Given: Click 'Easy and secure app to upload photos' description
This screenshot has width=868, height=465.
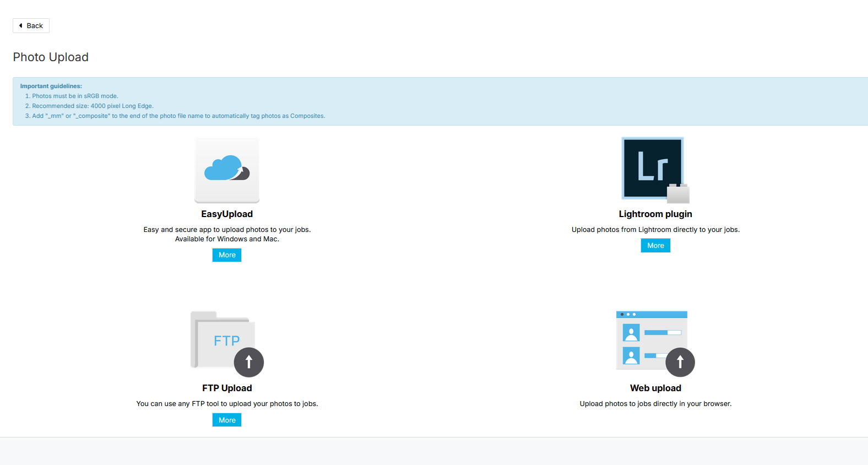Looking at the screenshot, I should click(x=227, y=230).
